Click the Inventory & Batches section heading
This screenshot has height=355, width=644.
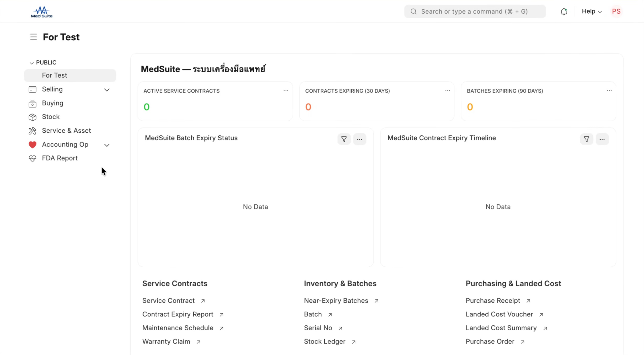coord(340,283)
